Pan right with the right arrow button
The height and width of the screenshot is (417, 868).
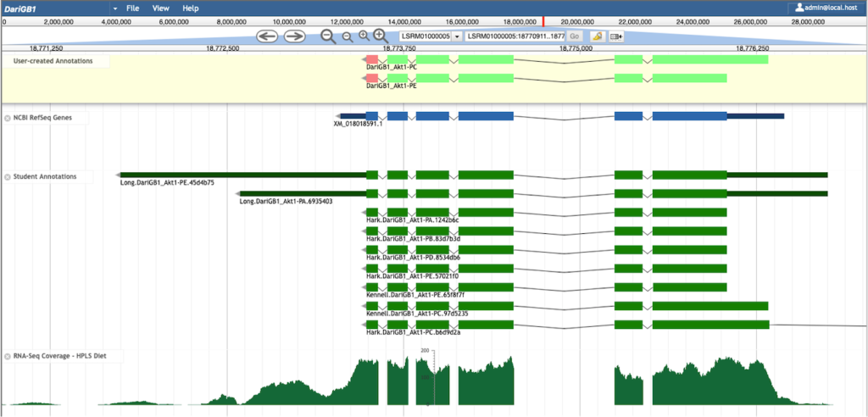[294, 36]
